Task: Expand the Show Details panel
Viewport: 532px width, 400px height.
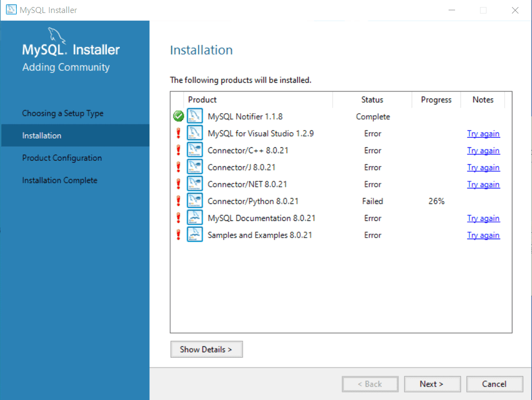Action: pyautogui.click(x=206, y=349)
